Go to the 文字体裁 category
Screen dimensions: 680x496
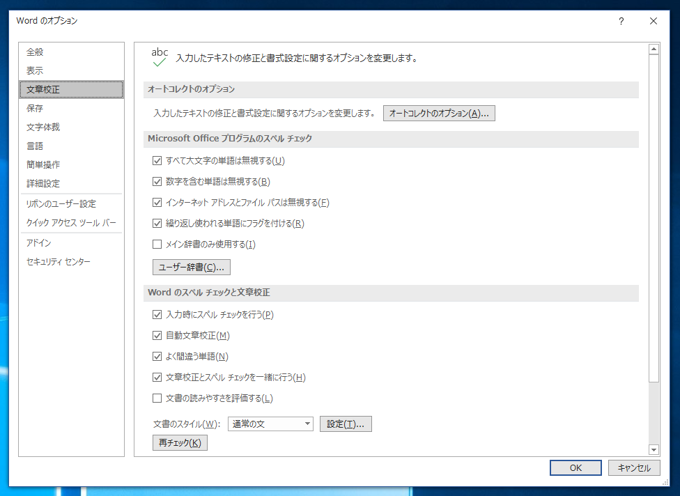[x=71, y=127]
